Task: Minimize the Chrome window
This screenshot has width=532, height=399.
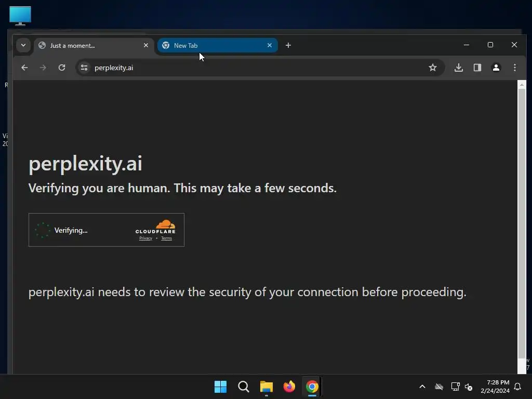Action: [x=467, y=45]
